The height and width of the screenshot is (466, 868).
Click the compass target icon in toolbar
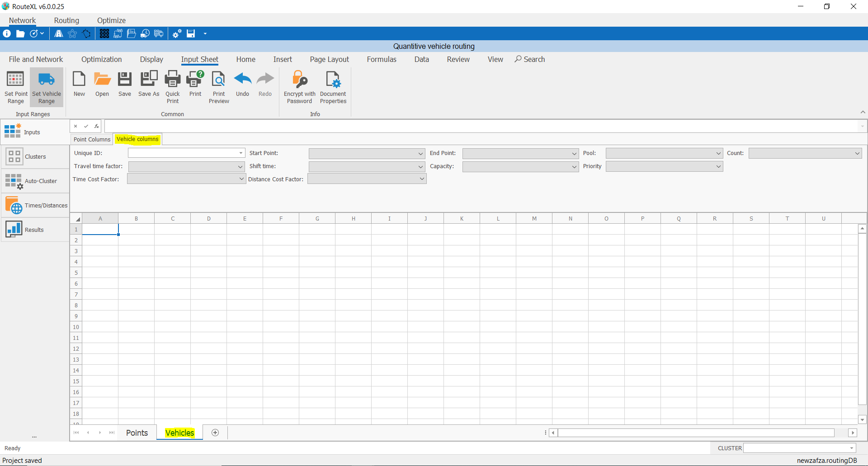click(34, 33)
